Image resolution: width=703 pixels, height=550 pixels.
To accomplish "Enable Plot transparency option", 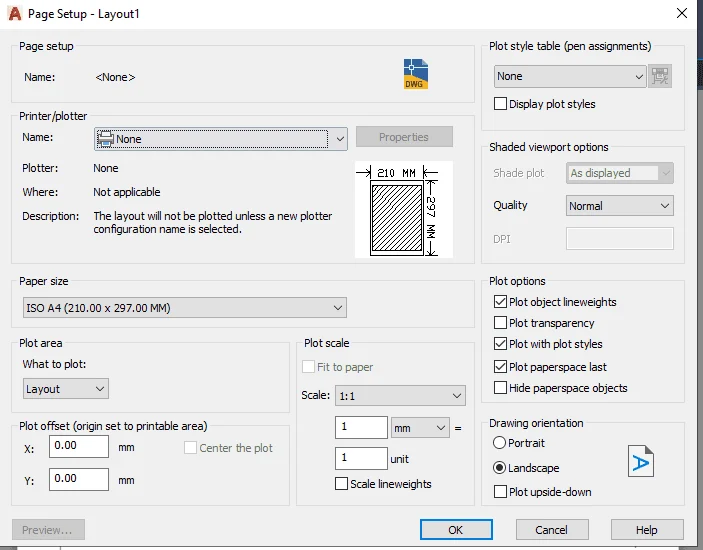I will [x=500, y=323].
